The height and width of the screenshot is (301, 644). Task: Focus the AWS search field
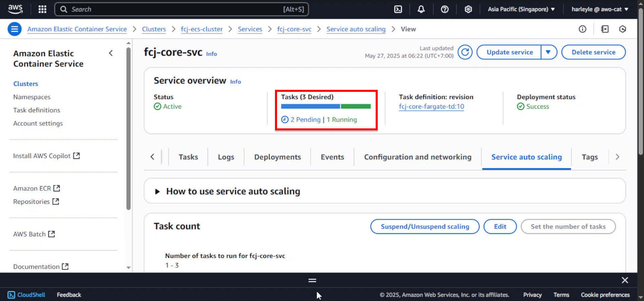coord(181,9)
